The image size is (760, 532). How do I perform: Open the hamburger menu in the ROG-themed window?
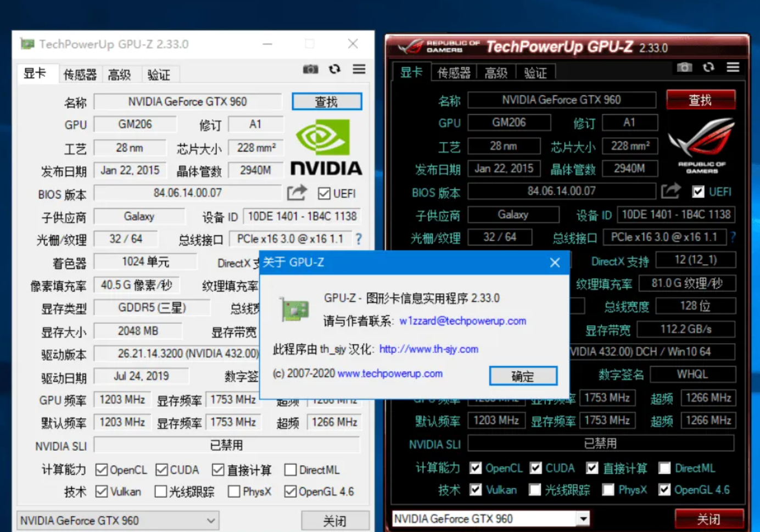tap(733, 67)
